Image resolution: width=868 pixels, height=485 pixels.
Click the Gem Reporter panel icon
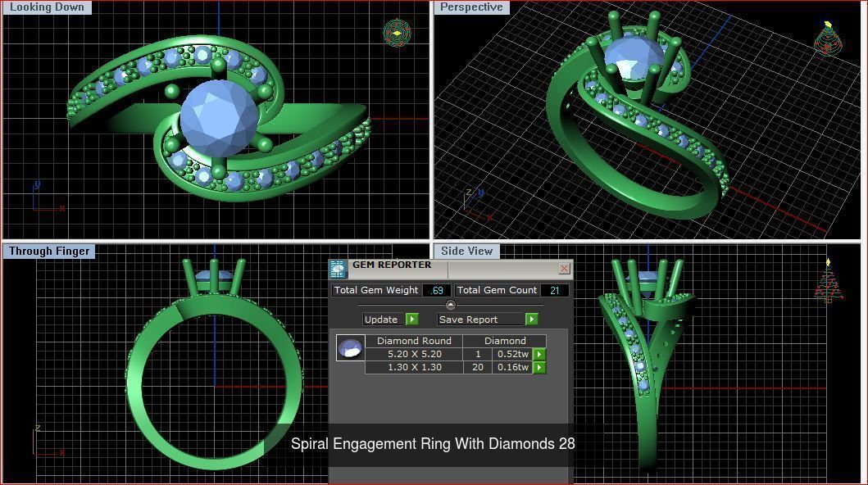point(338,269)
